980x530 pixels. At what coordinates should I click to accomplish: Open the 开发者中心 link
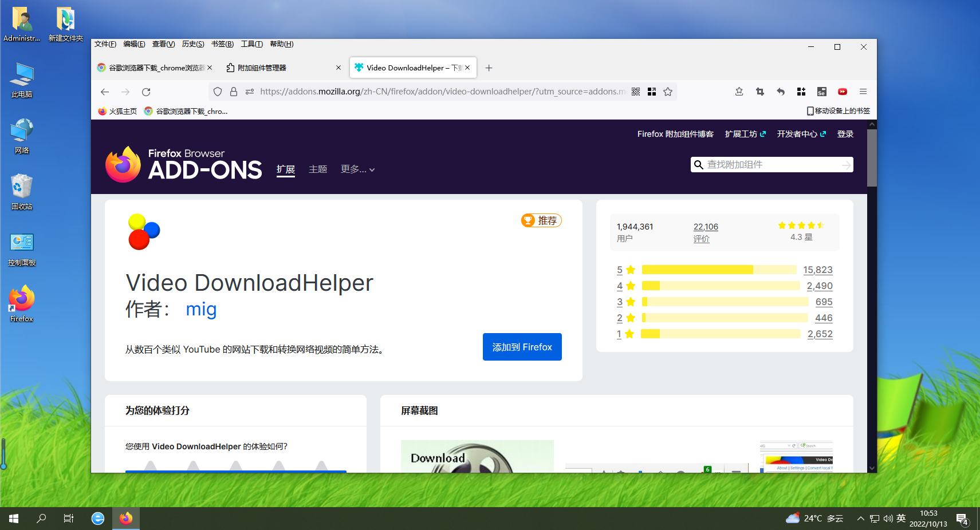click(801, 134)
